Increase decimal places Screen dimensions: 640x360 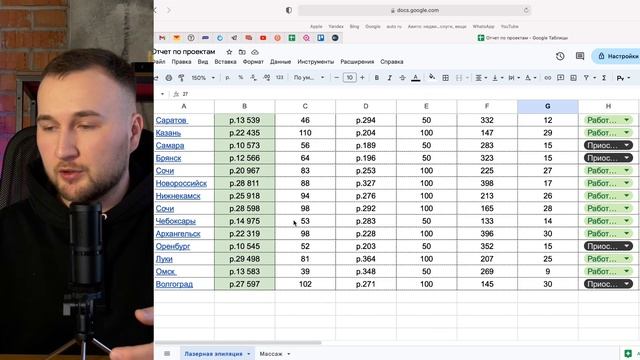point(267,78)
